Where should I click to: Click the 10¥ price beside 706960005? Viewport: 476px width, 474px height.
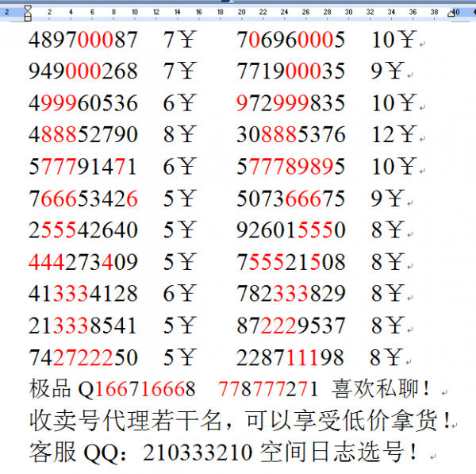(393, 40)
